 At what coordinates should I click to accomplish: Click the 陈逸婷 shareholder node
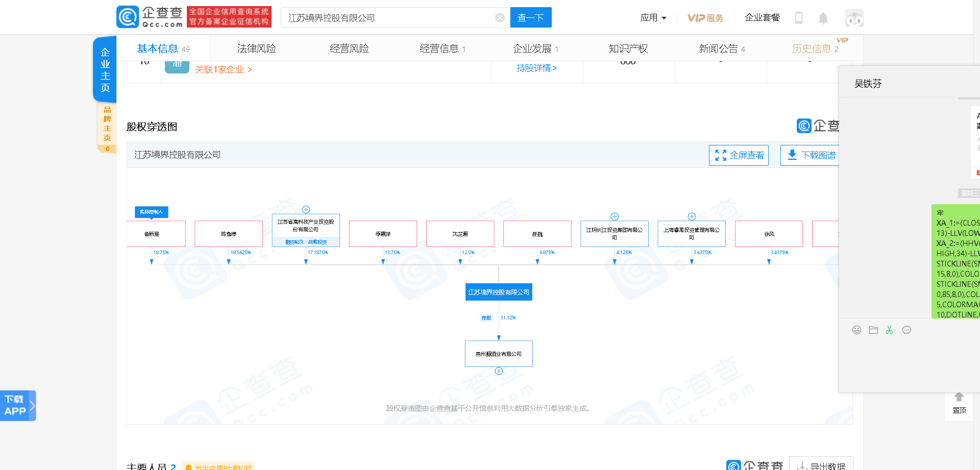229,234
